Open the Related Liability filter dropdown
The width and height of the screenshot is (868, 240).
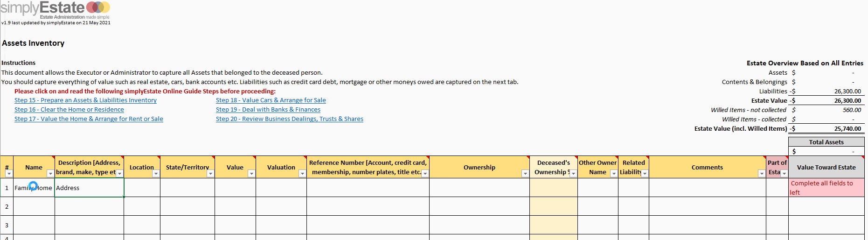(645, 174)
